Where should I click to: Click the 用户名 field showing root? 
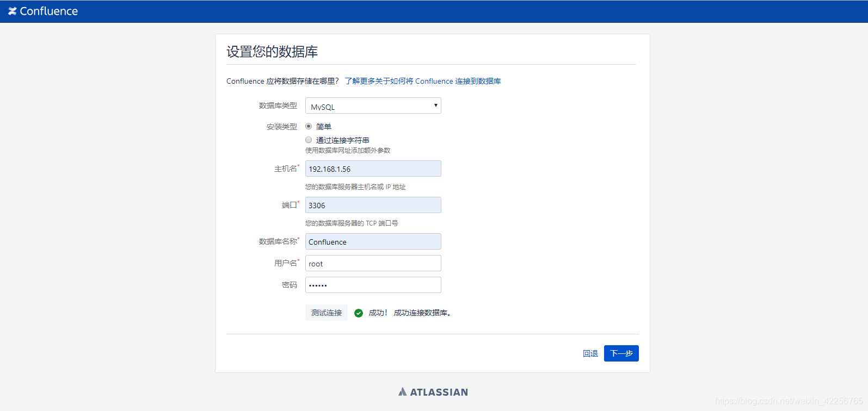(373, 263)
